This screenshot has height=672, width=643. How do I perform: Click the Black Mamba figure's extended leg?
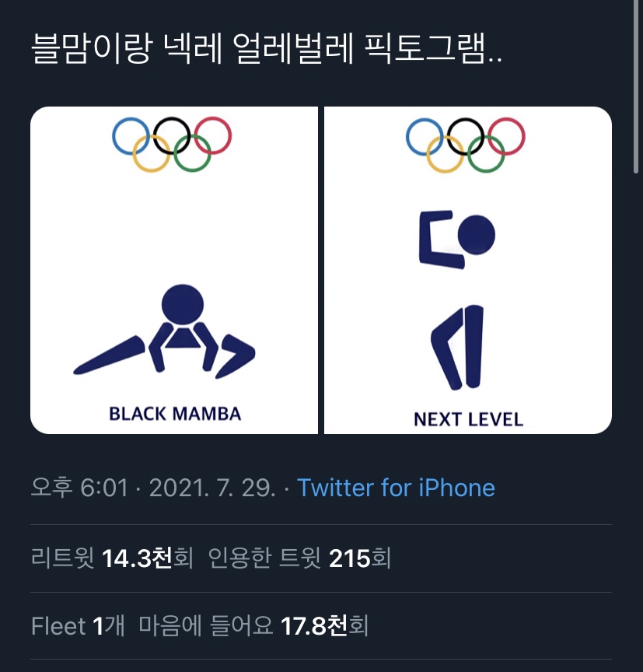(x=109, y=355)
